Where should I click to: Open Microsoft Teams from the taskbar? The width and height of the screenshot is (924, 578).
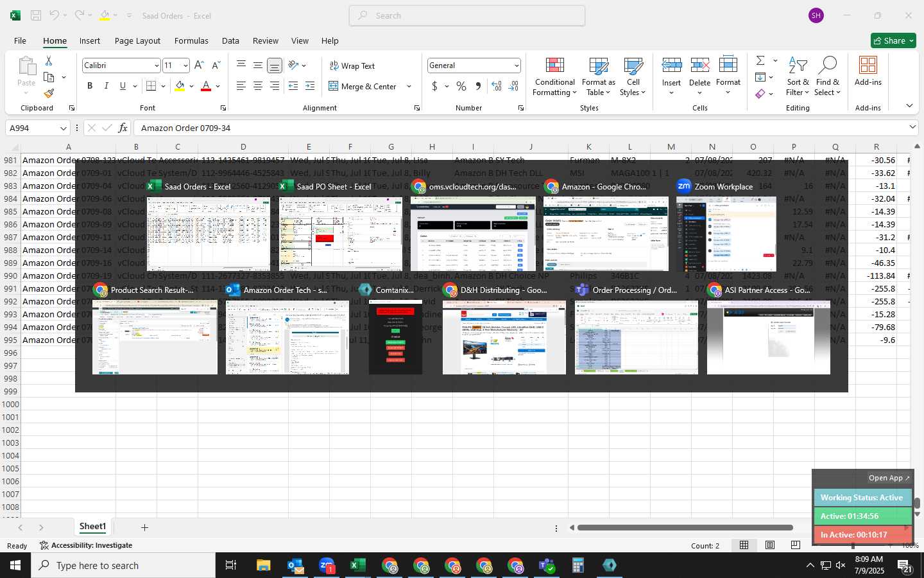pyautogui.click(x=547, y=566)
